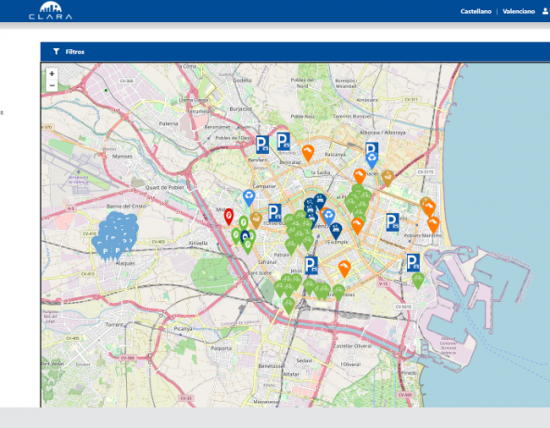550x428 pixels.
Task: Switch language to Valenciano
Action: [518, 12]
